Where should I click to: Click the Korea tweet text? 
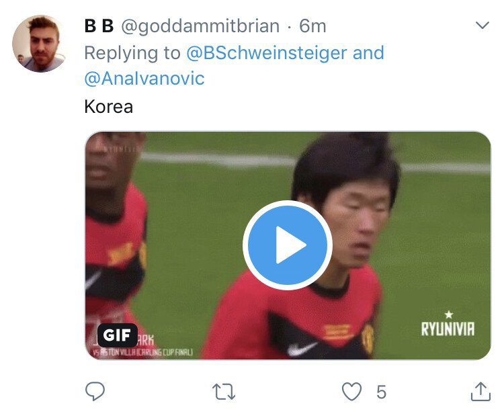pyautogui.click(x=109, y=107)
